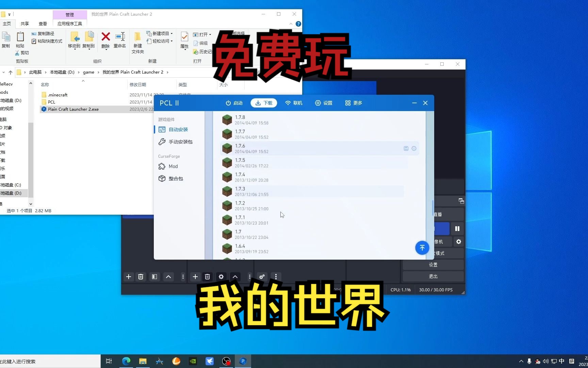Open the 更多 tab in PCL II
This screenshot has height=368, width=588.
tap(354, 103)
